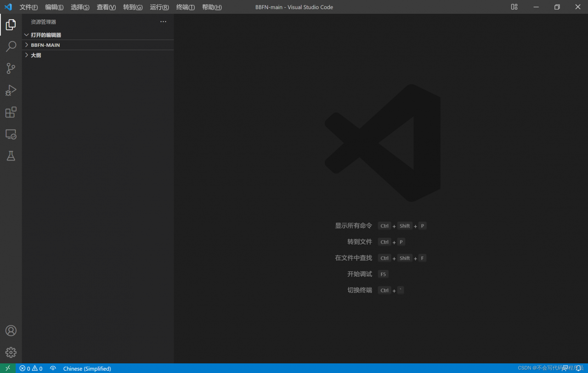Viewport: 588px width, 373px height.
Task: Click the 显示所有命令 hint text
Action: click(x=353, y=226)
